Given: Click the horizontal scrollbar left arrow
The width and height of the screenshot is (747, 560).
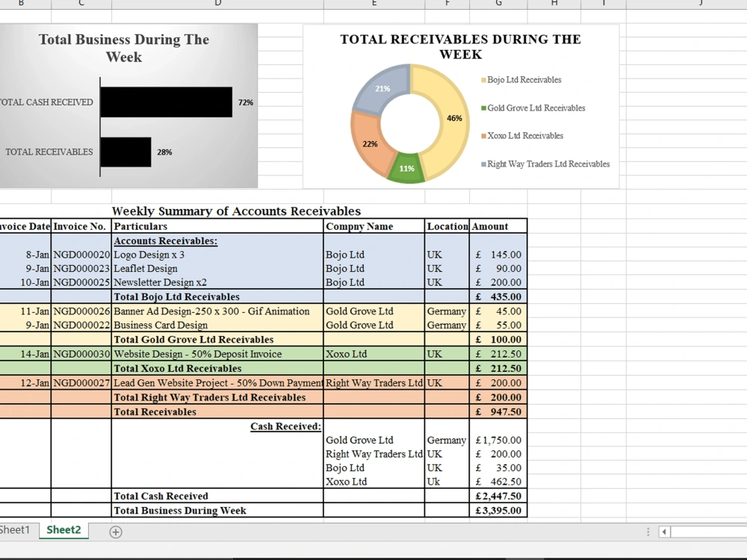Looking at the screenshot, I should click(x=664, y=531).
